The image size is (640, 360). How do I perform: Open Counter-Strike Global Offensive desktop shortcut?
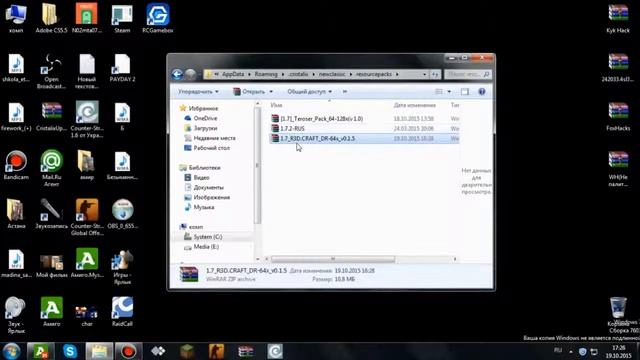[87, 217]
